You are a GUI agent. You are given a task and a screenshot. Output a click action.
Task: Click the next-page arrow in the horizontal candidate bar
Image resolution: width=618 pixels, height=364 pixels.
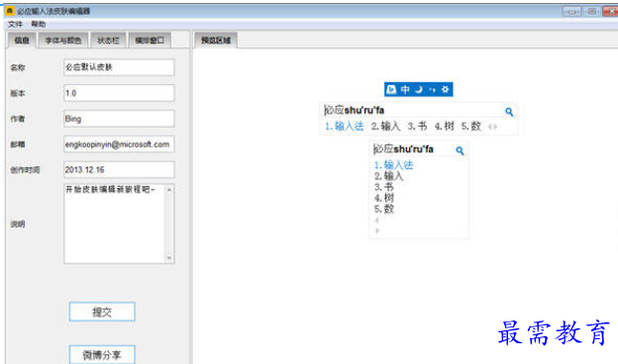(495, 127)
